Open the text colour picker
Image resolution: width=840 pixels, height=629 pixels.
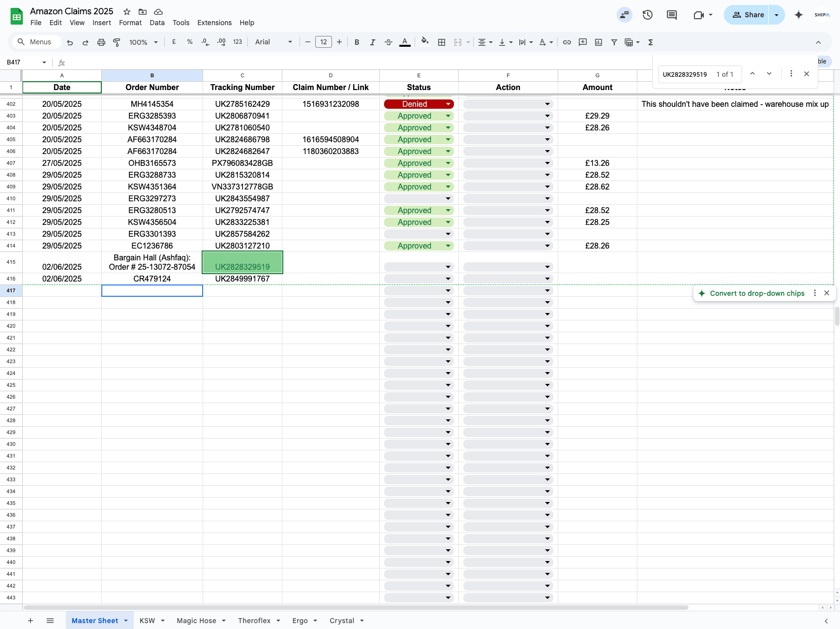pos(405,42)
